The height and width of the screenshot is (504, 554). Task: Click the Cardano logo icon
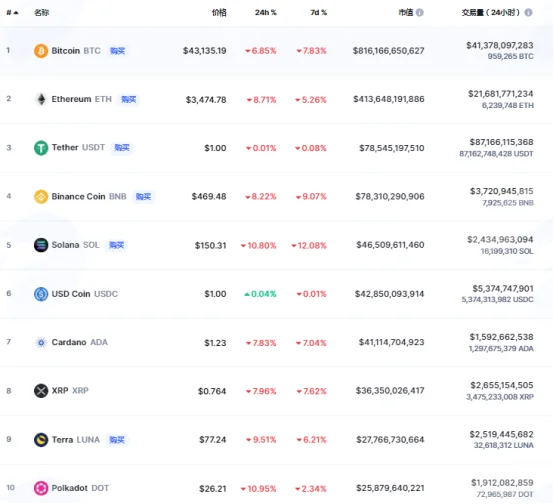coord(41,342)
